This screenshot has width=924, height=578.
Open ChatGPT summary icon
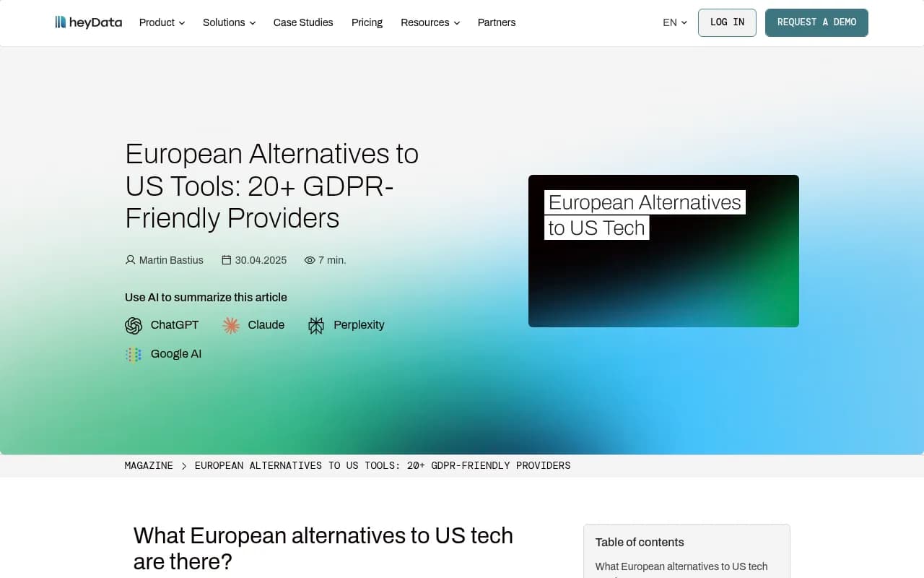pyautogui.click(x=134, y=326)
